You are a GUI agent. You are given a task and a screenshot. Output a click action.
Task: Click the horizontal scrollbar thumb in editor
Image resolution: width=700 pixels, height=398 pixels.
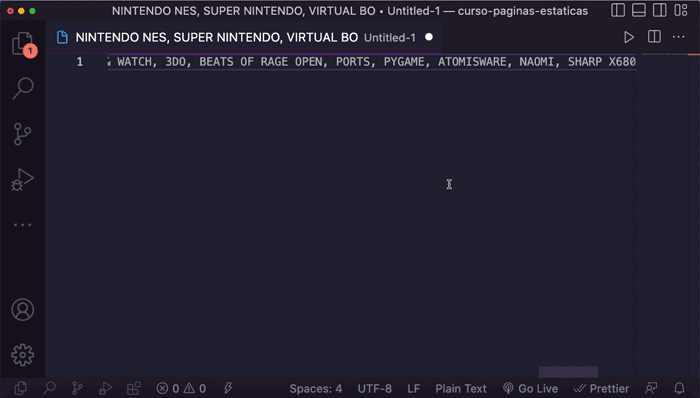pyautogui.click(x=568, y=372)
